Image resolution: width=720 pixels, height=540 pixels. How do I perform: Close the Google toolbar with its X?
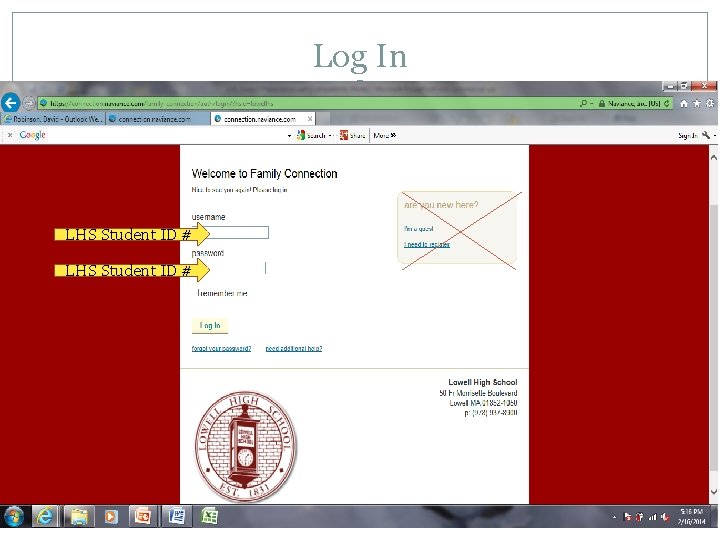pyautogui.click(x=10, y=135)
